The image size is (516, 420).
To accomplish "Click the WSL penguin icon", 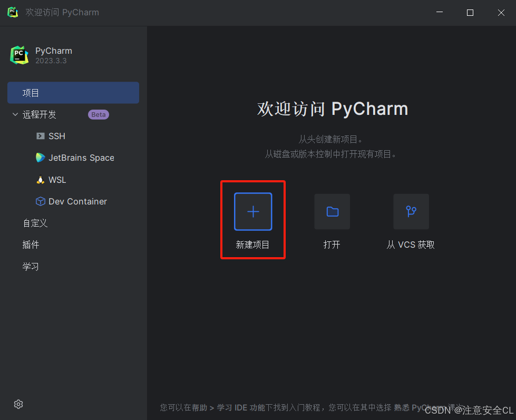I will click(x=40, y=180).
